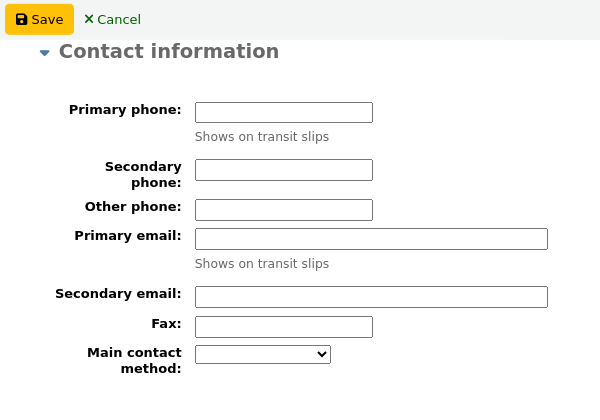Click the Other phone label
Screen dimensions: 600x420
pos(133,206)
